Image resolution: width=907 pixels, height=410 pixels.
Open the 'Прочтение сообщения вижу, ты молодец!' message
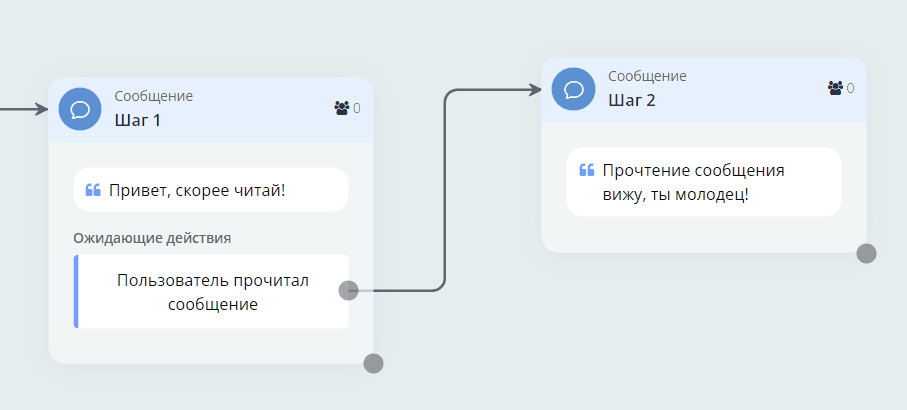pos(703,182)
